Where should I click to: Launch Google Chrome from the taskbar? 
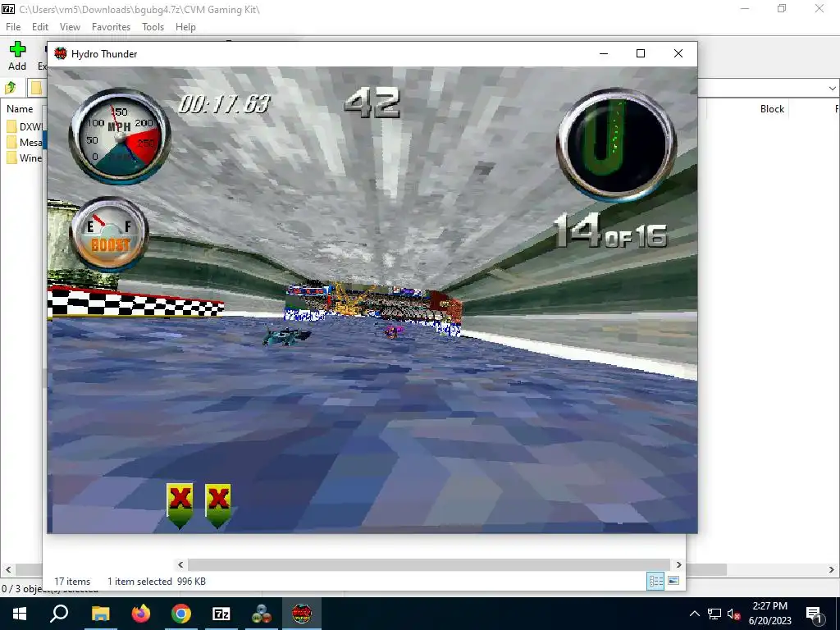[181, 614]
